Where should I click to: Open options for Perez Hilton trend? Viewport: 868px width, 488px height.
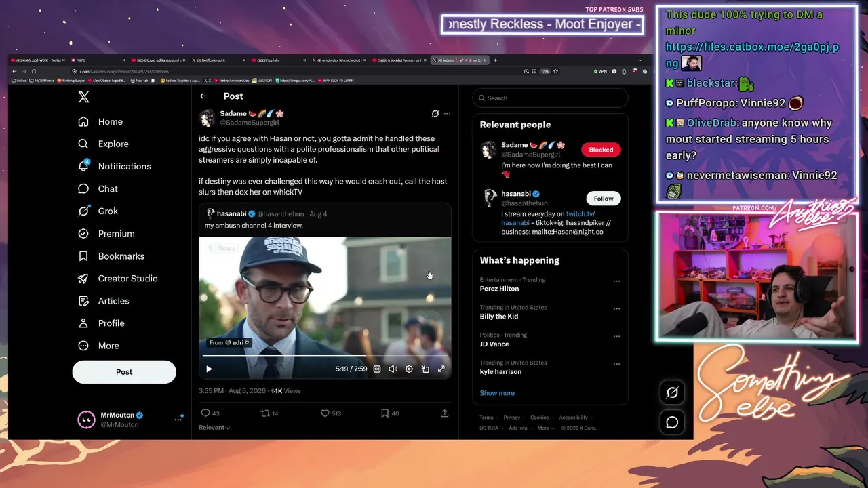pyautogui.click(x=616, y=281)
